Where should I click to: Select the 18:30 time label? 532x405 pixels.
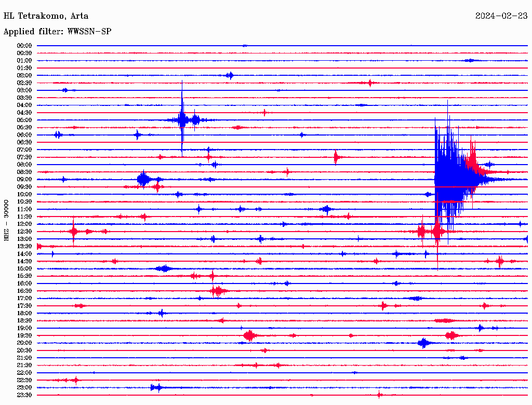point(24,320)
